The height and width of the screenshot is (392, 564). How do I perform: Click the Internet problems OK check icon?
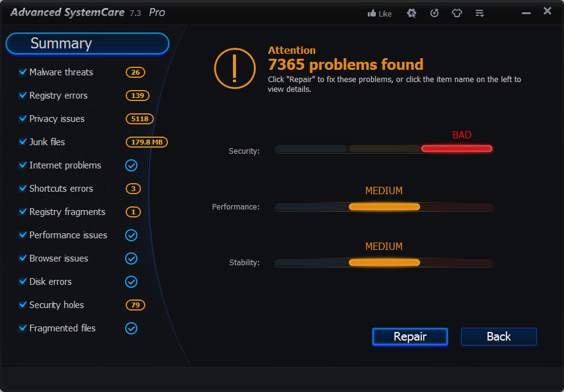131,165
